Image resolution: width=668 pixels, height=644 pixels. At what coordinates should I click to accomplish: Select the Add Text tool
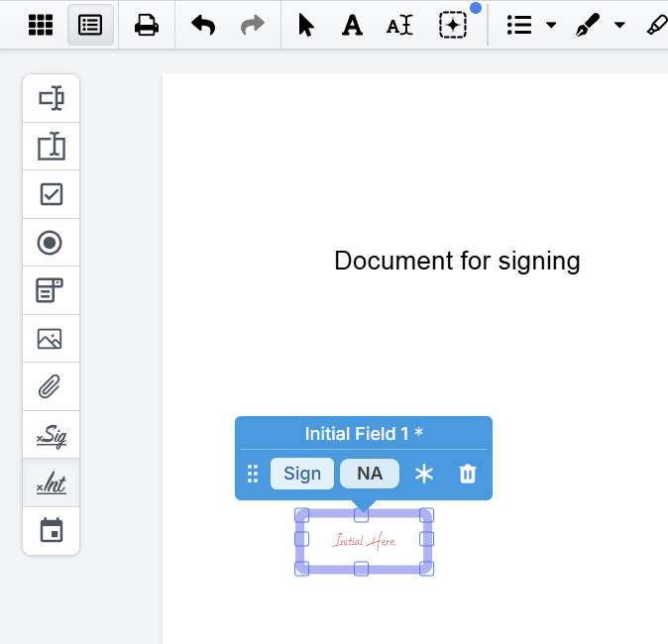coord(352,25)
